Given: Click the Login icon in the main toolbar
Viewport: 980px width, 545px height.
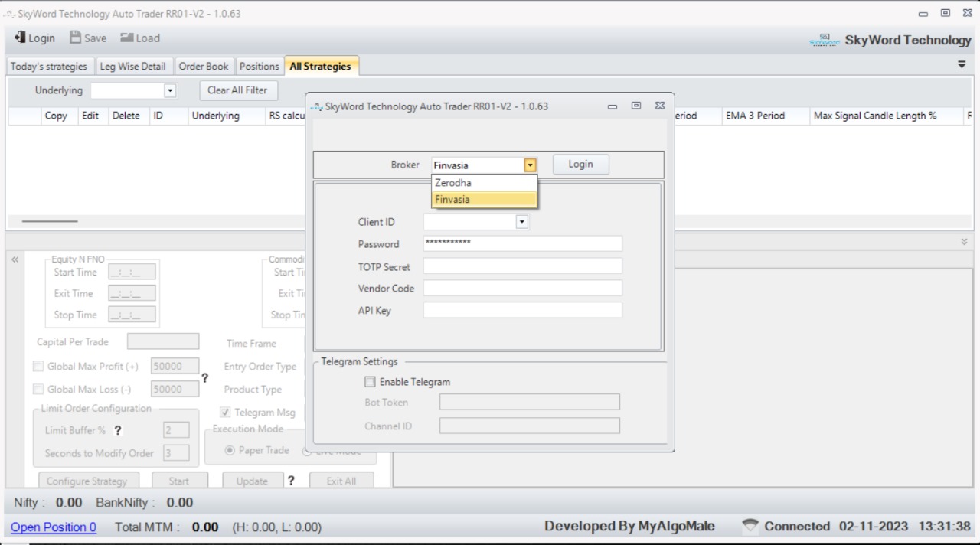Looking at the screenshot, I should (20, 38).
